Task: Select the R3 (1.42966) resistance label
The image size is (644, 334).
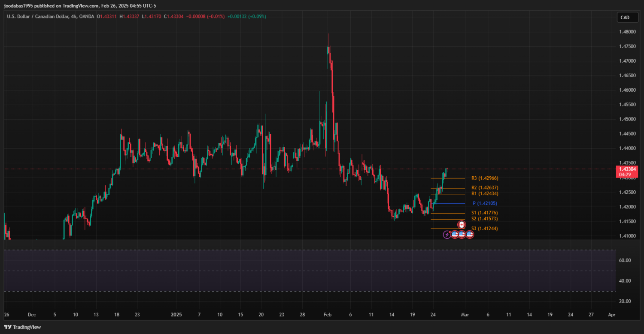Action: click(484, 178)
